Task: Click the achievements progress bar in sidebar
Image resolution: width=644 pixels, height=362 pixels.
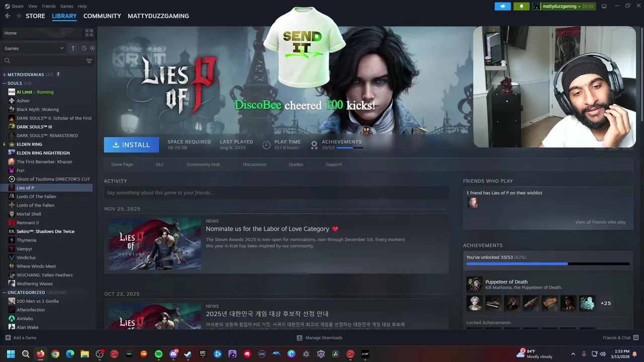Action: (548, 263)
